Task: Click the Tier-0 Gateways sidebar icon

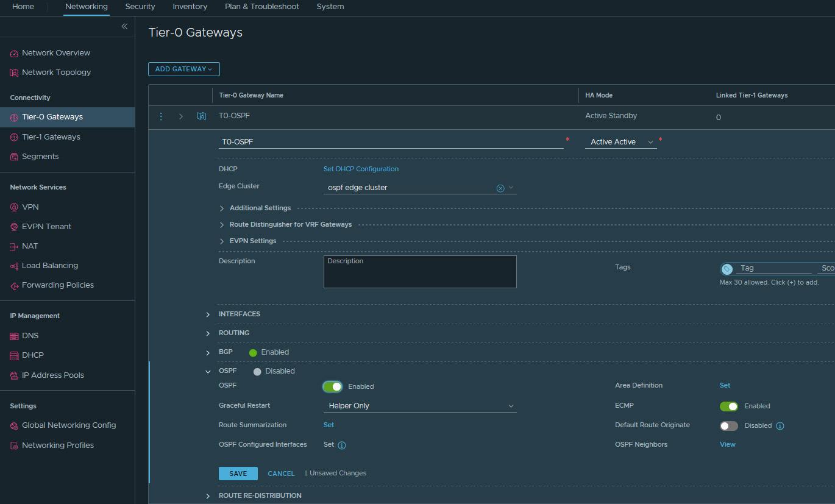Action: click(x=14, y=117)
